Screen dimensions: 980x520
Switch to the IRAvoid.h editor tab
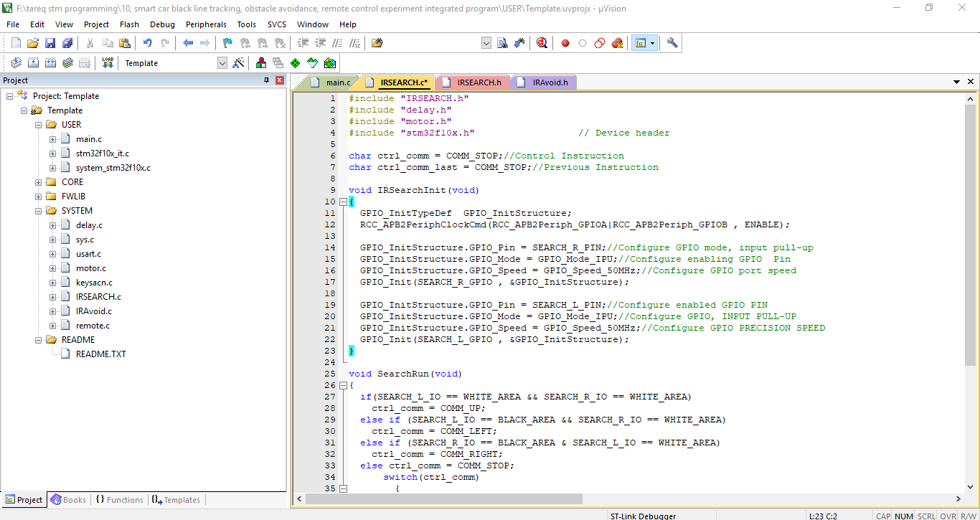549,82
